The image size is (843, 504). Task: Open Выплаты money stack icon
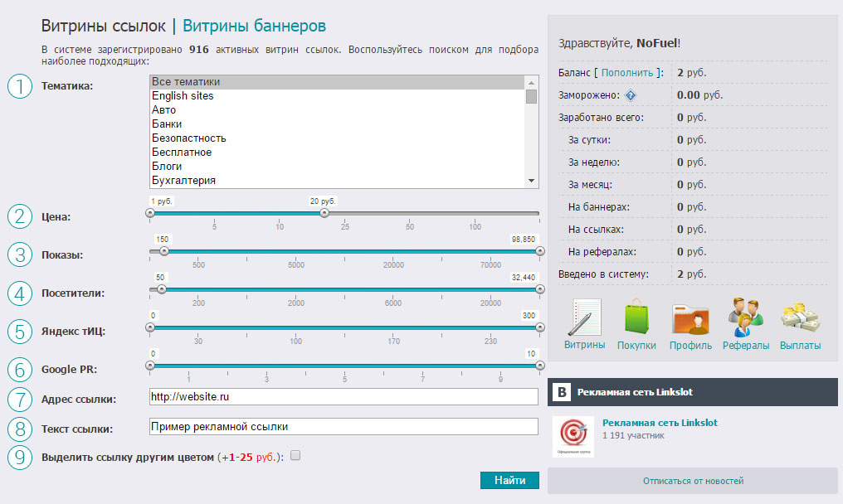[x=800, y=317]
